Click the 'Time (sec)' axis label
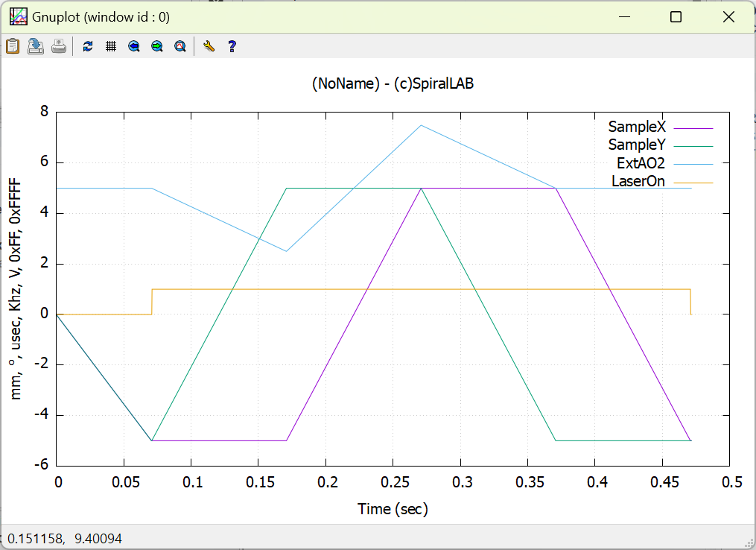756x550 pixels. (393, 509)
